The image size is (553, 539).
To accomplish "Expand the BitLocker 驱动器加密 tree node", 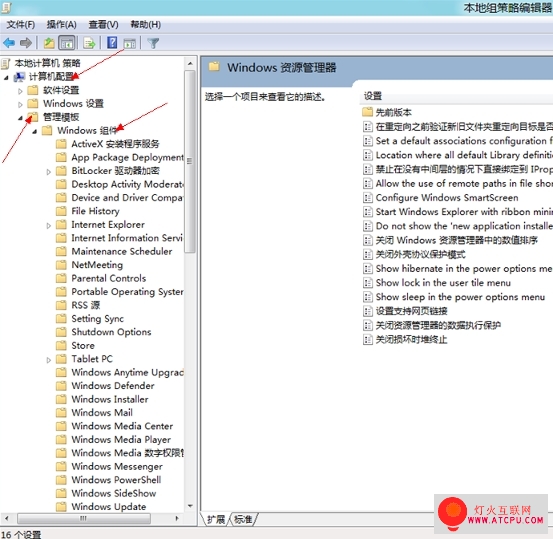I will 49,172.
